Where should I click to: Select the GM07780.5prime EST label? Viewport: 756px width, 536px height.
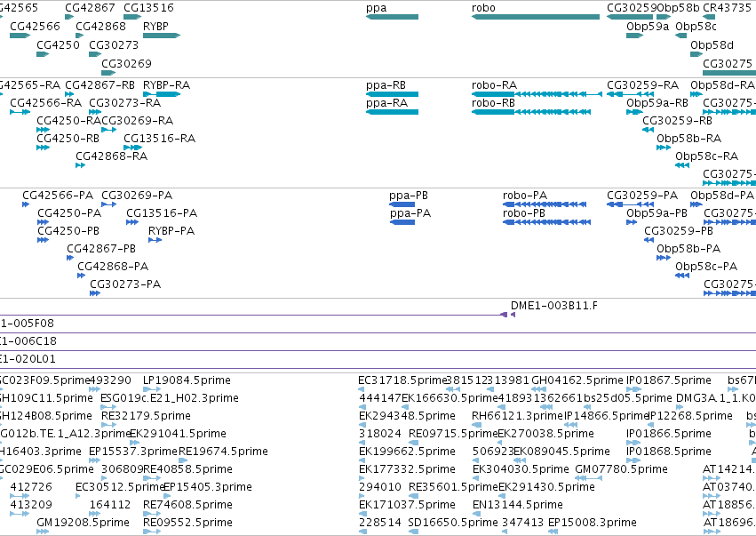(x=622, y=469)
